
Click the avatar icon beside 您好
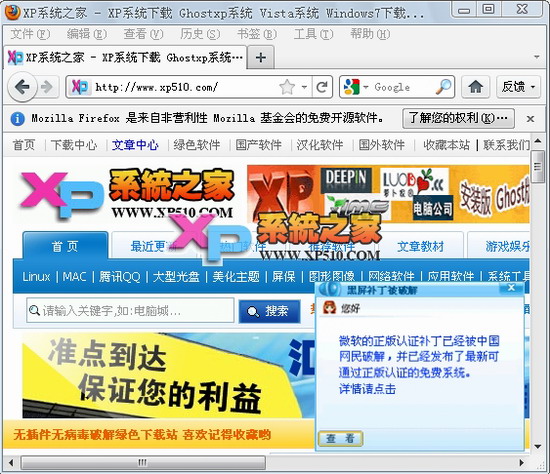click(329, 308)
